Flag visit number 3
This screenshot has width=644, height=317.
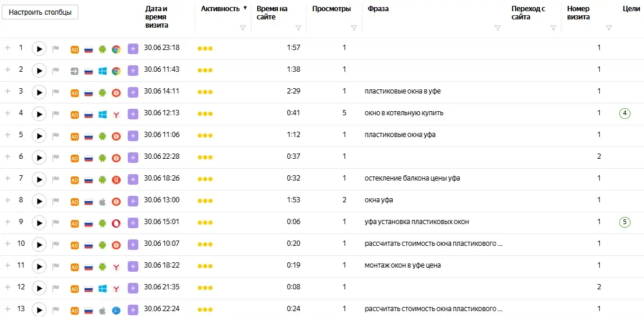pyautogui.click(x=56, y=92)
